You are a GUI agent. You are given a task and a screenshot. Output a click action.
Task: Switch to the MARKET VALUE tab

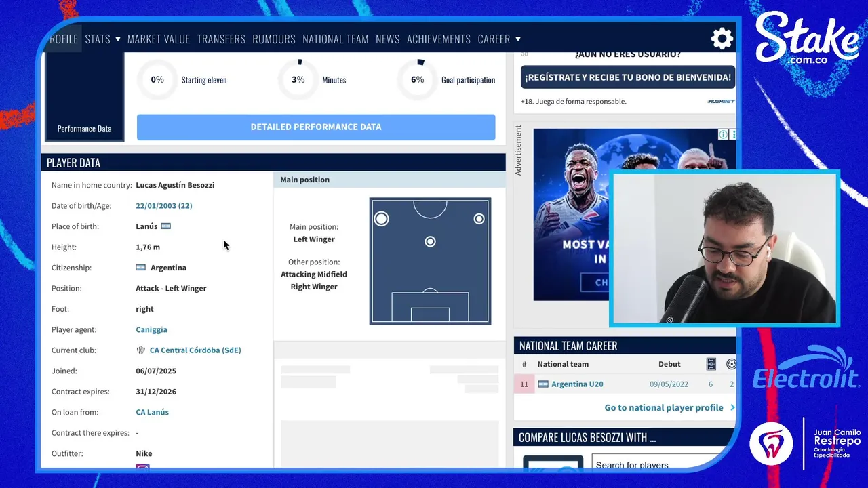pyautogui.click(x=159, y=39)
